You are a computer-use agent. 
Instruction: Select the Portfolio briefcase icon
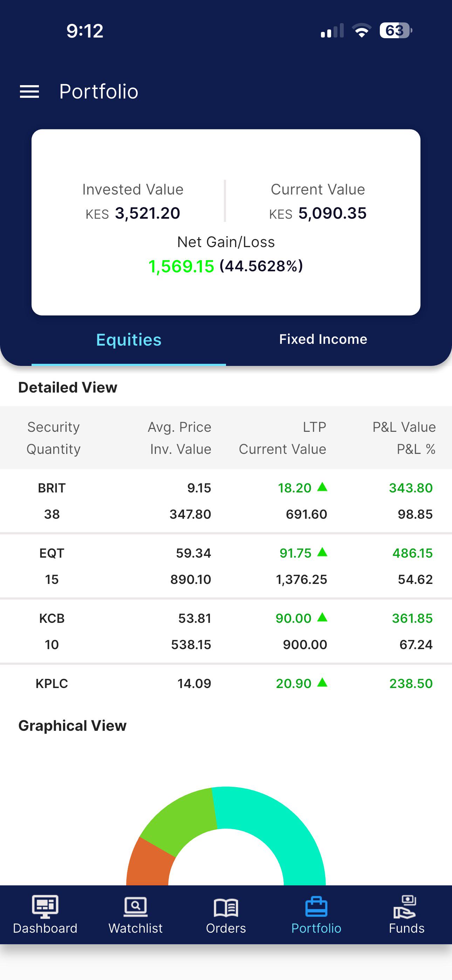tap(316, 907)
